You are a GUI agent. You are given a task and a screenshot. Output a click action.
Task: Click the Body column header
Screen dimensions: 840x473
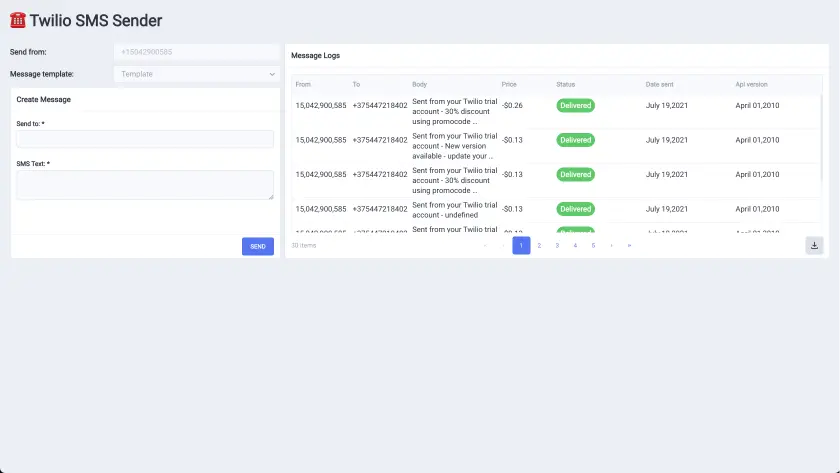coord(419,85)
